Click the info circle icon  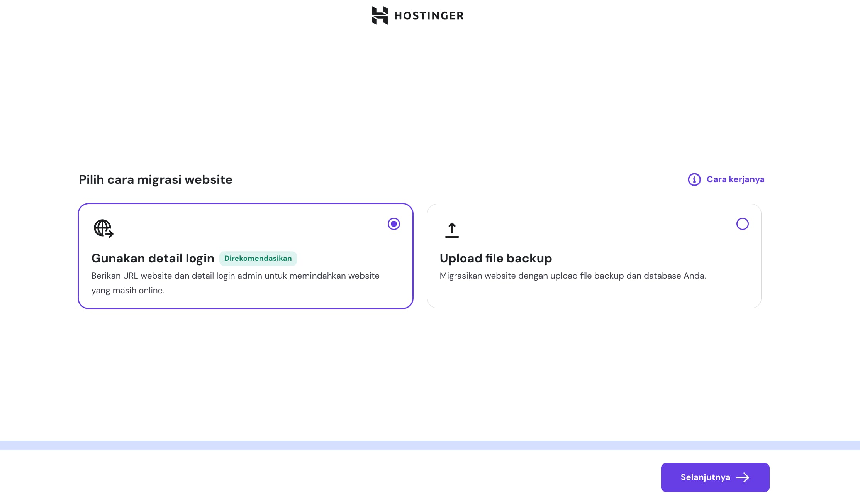tap(694, 179)
